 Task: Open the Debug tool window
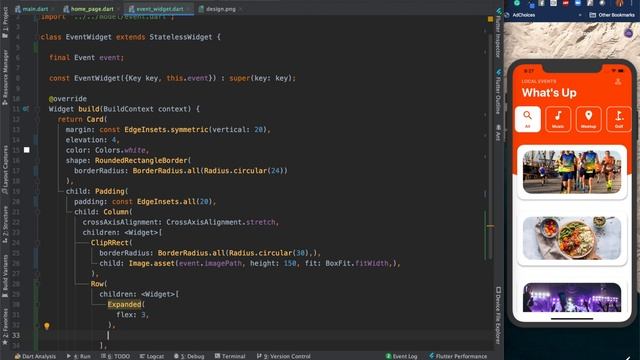189,356
